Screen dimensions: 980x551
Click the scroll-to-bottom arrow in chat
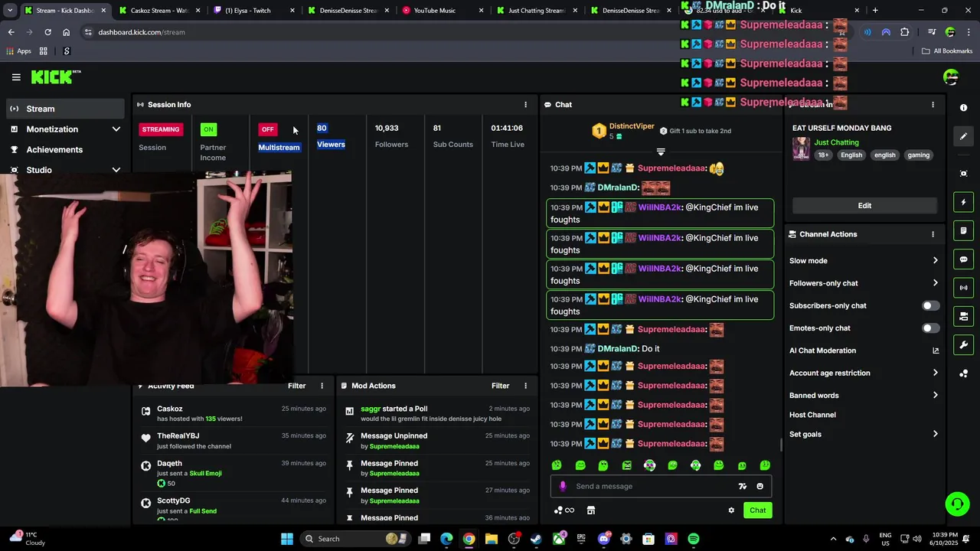click(x=661, y=152)
